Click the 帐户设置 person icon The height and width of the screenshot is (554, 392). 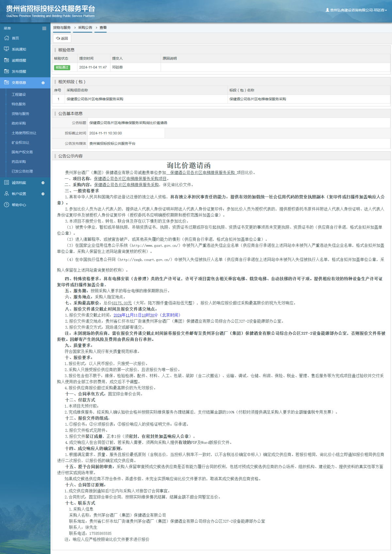click(x=7, y=193)
